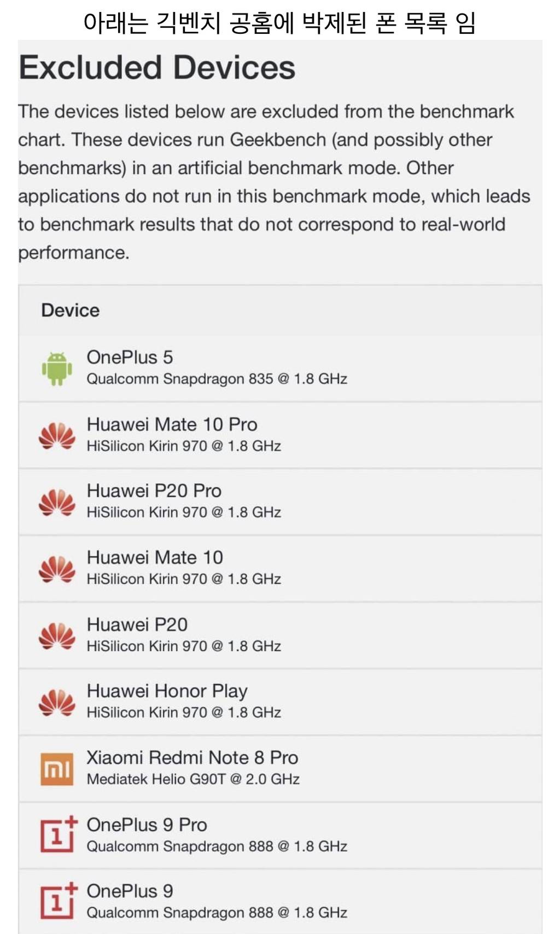Viewport: 560px width, 934px height.
Task: Open the Huawei P20 Pro link
Action: (x=154, y=491)
